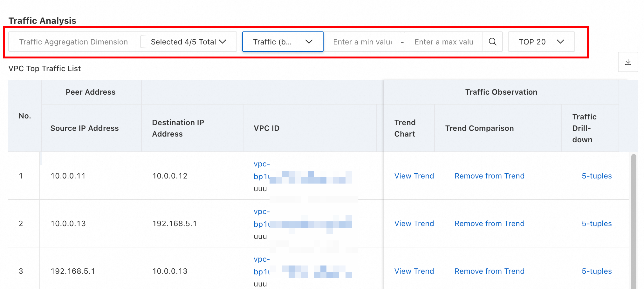Open the VPC ID link in row 2
The image size is (644, 289).
[x=262, y=224]
